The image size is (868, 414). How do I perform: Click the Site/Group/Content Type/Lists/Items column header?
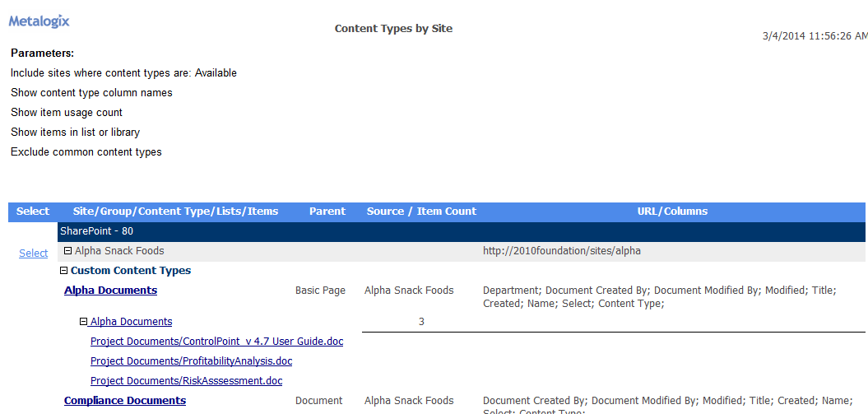175,212
